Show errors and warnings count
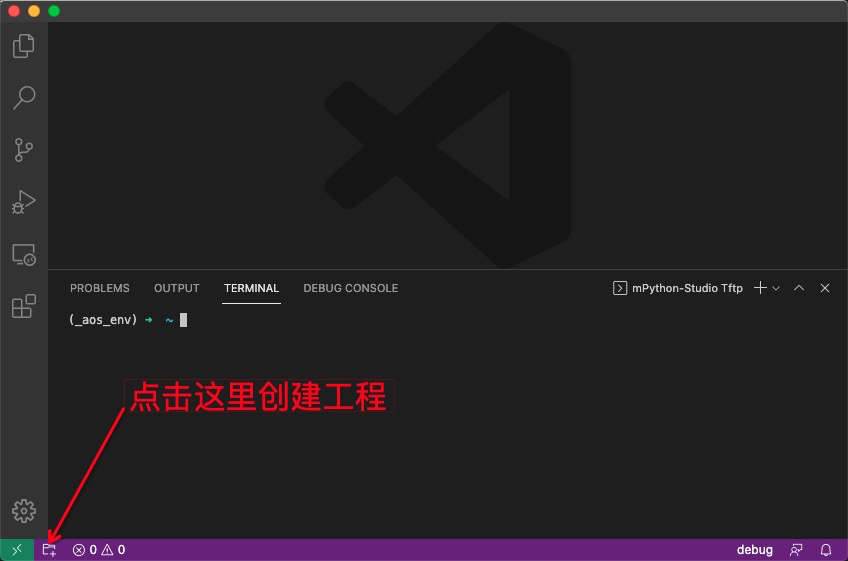848x561 pixels. (99, 550)
